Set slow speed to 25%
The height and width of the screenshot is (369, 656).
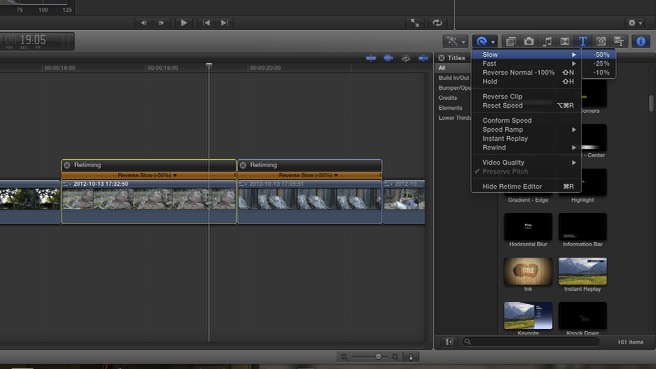pos(599,64)
